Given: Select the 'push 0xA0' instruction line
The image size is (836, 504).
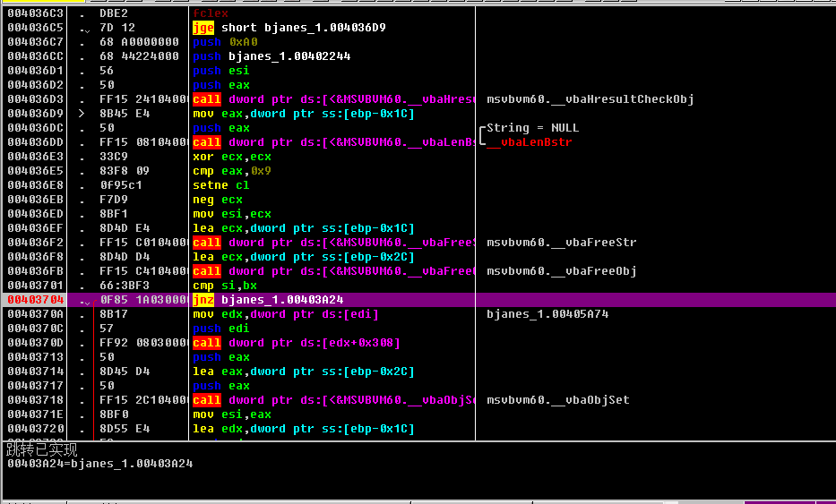Looking at the screenshot, I should (x=225, y=42).
